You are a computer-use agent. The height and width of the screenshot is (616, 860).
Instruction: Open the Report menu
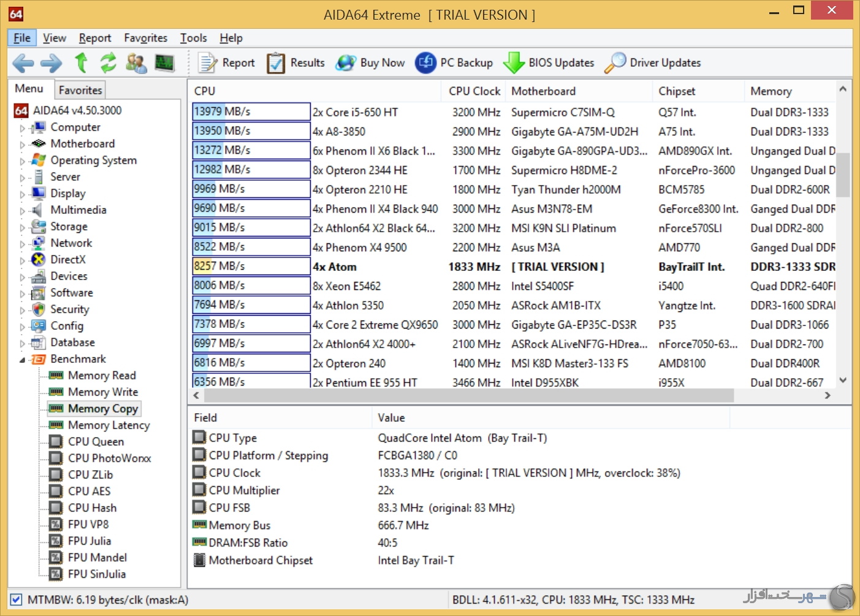(95, 38)
